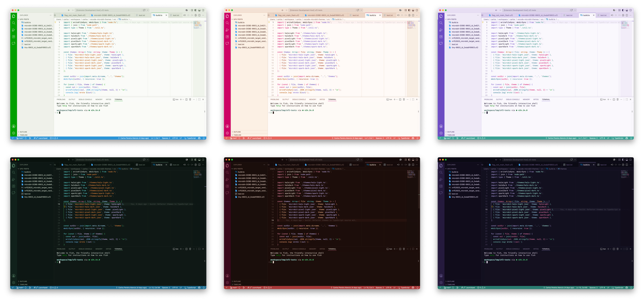This screenshot has width=644, height=302.
Task: Open Search view in green light window
Action: pyautogui.click(x=14, y=23)
